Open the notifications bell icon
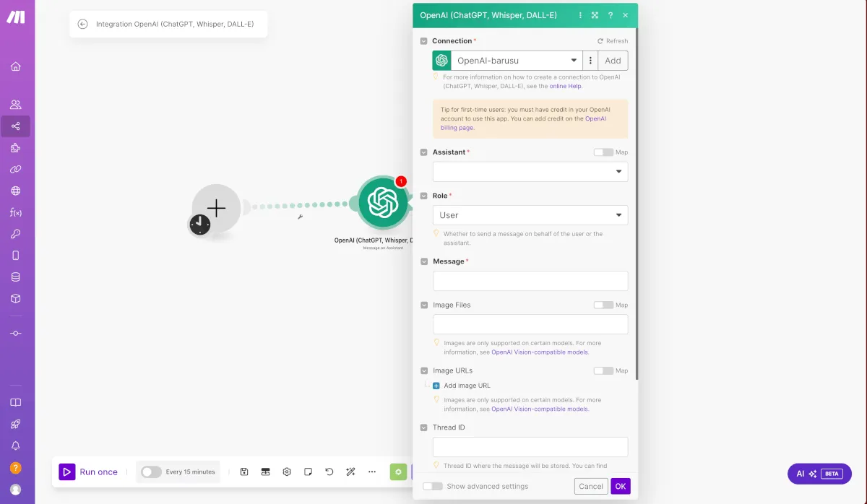The height and width of the screenshot is (504, 867). click(16, 446)
